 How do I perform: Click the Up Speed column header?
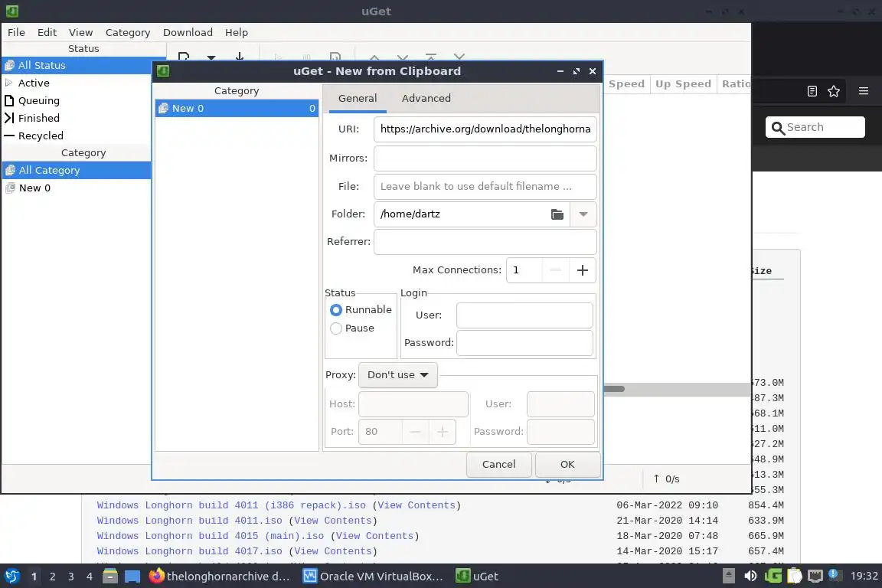pyautogui.click(x=683, y=84)
